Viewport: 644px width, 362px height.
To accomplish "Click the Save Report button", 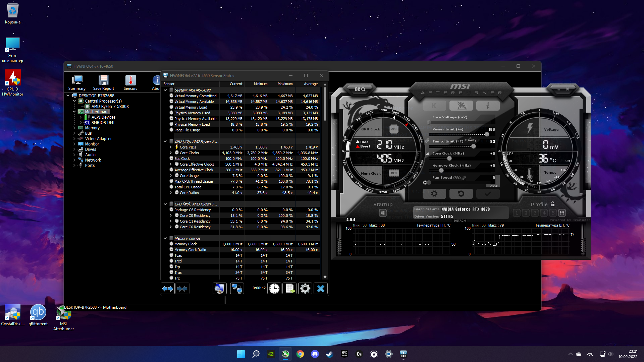I will (103, 82).
